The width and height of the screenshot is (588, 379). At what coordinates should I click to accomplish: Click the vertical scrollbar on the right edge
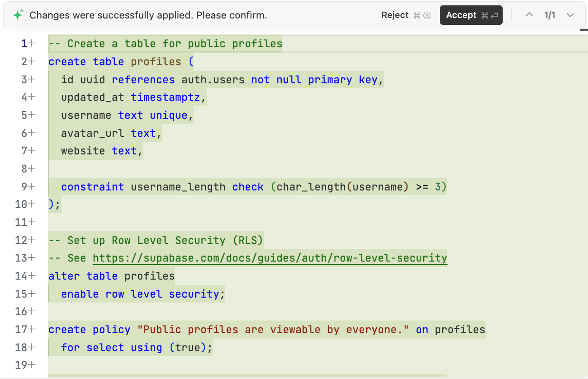584,195
